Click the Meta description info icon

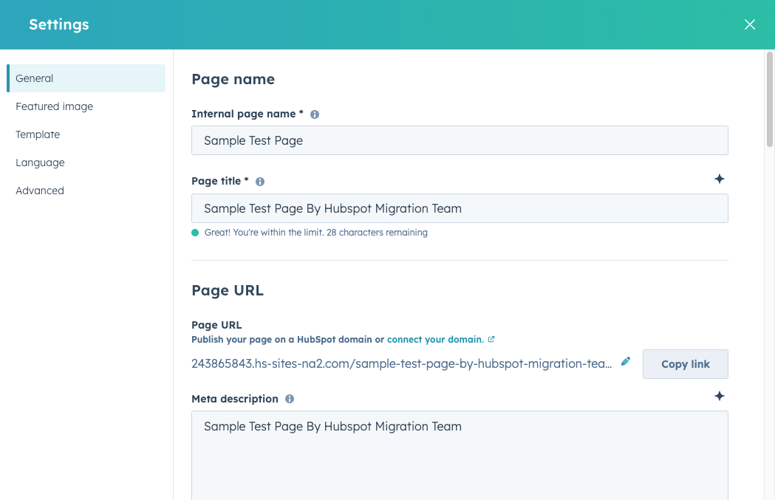tap(290, 399)
